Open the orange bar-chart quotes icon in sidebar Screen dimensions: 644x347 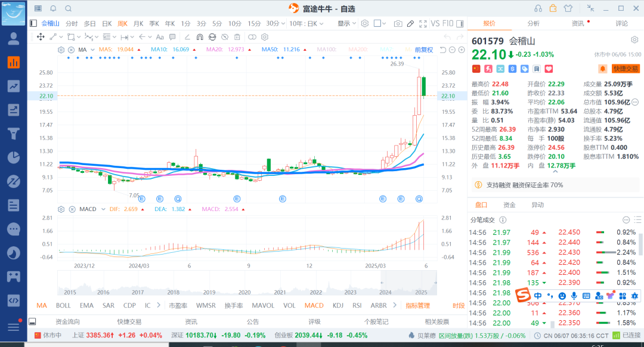tap(14, 63)
